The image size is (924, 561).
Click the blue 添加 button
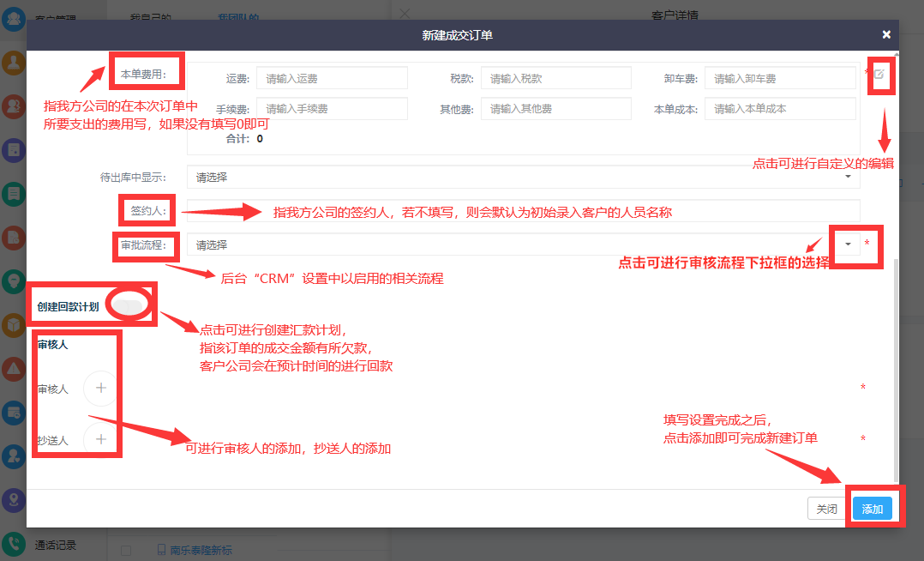click(873, 509)
